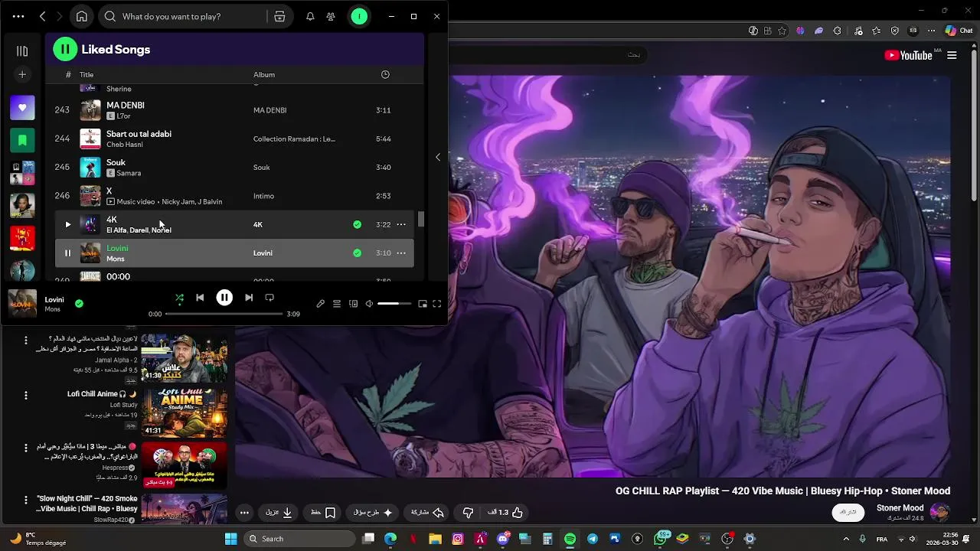Open more actions dots under YouTube video
The width and height of the screenshot is (980, 551).
[244, 513]
